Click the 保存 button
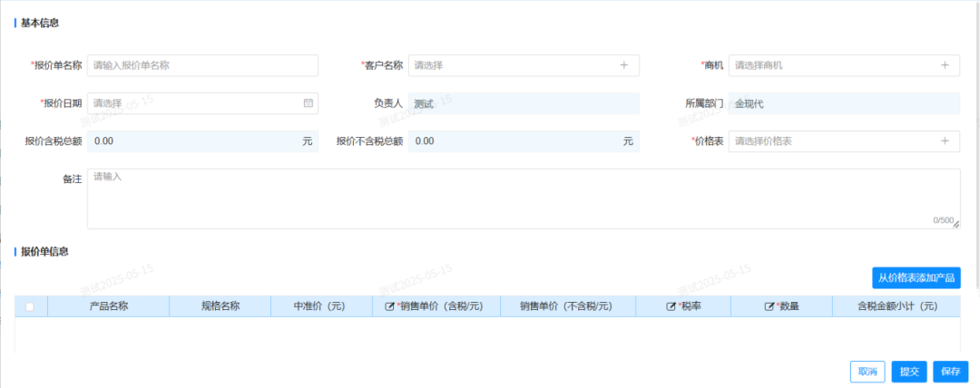980x388 pixels. [950, 372]
